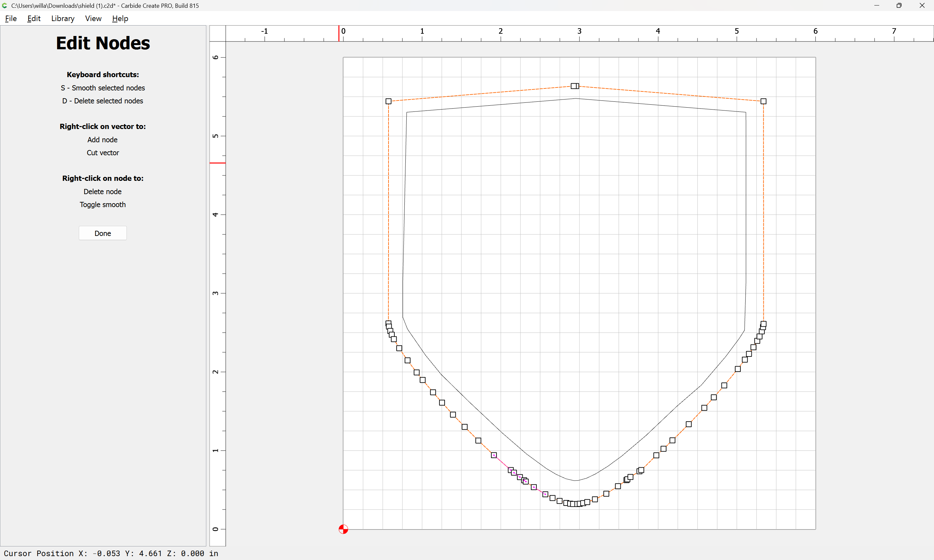Click the 'Cut vector' hint text
The width and height of the screenshot is (934, 560).
103,152
